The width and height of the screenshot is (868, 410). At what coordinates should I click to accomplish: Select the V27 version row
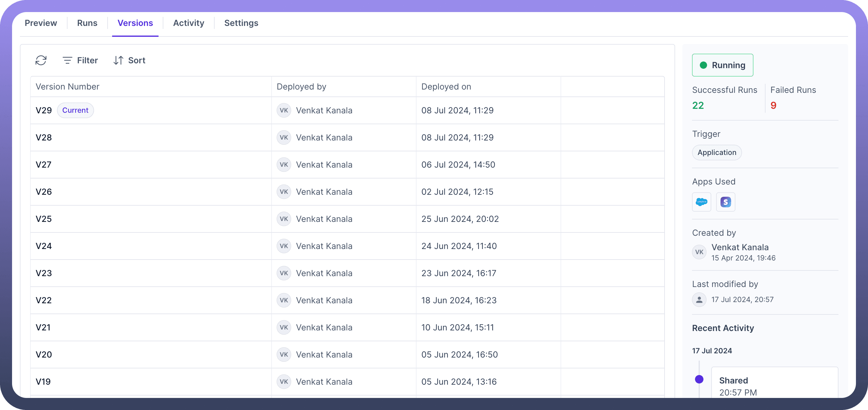tap(44, 165)
